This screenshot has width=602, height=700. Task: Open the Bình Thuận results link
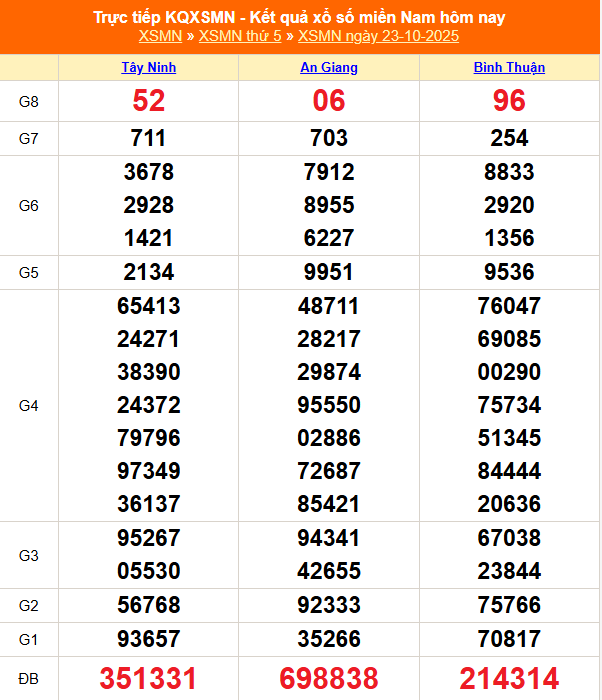tap(509, 68)
